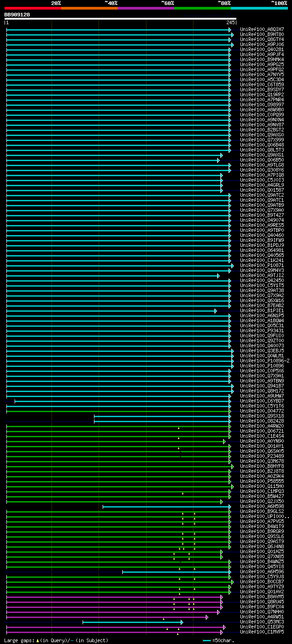Select label UniRef100_A9TJI2
The width and height of the screenshot is (292, 644).
click(x=262, y=275)
